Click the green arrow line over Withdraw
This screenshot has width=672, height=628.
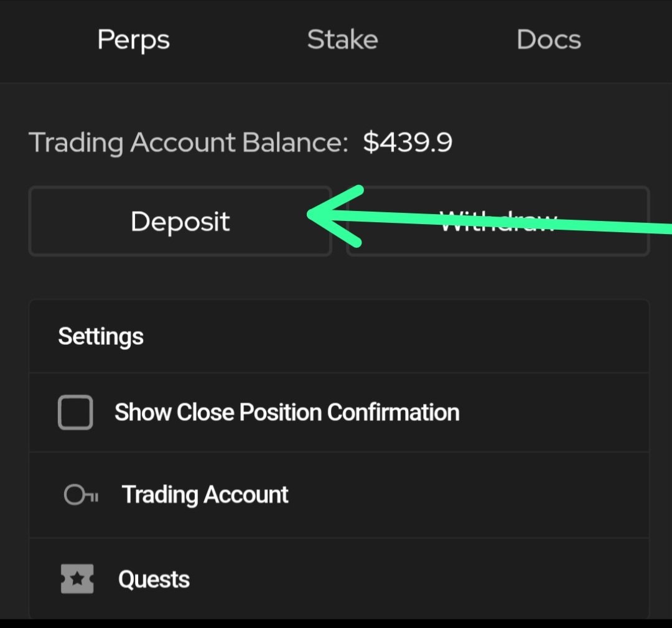click(x=498, y=220)
